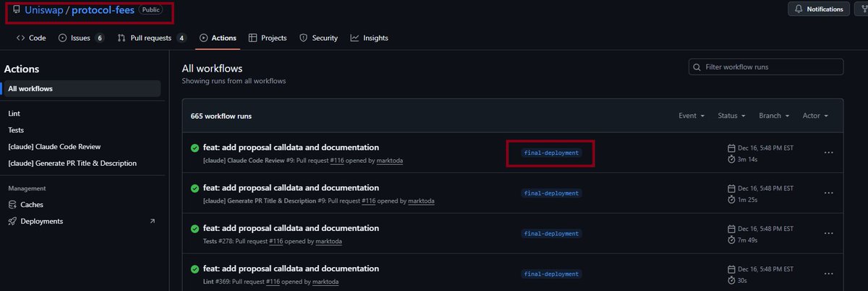The height and width of the screenshot is (291, 868).
Task: Click the stopwatch icon beside 30s
Action: tap(731, 280)
